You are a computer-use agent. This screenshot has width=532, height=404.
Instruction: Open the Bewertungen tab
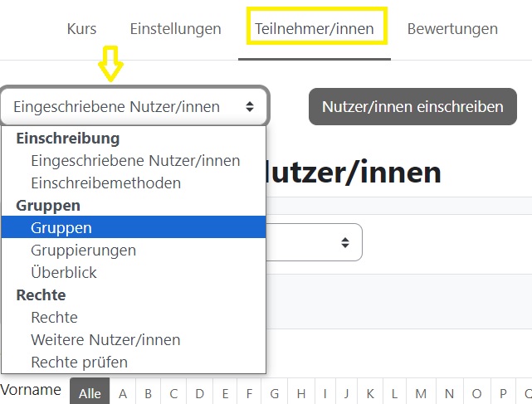tap(452, 29)
